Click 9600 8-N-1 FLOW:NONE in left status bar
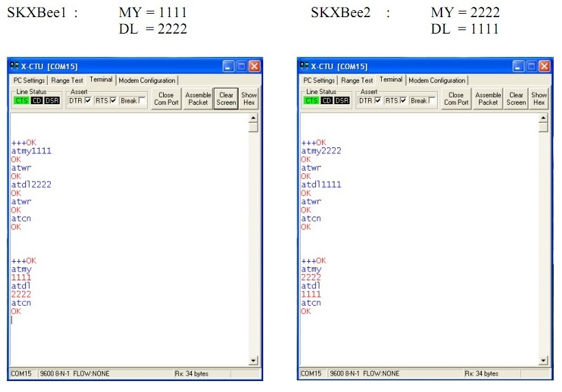Viewport: 562px width, 392px height. pyautogui.click(x=75, y=373)
